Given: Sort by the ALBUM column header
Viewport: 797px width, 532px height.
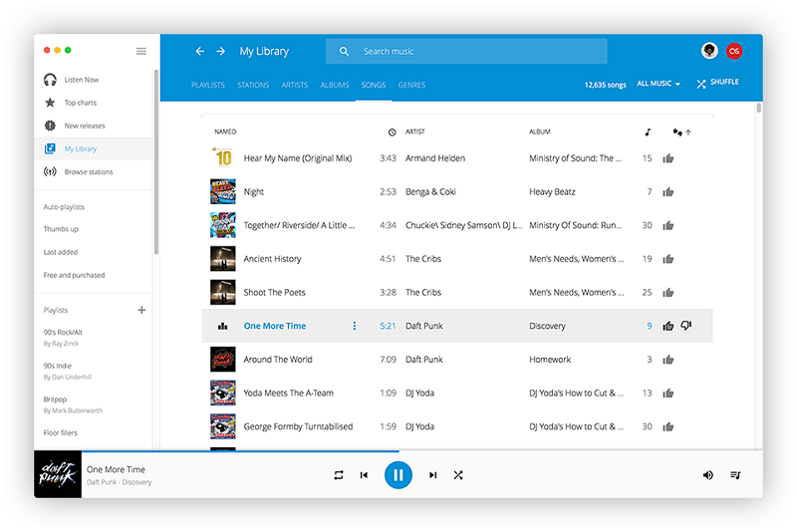Looking at the screenshot, I should (x=540, y=132).
